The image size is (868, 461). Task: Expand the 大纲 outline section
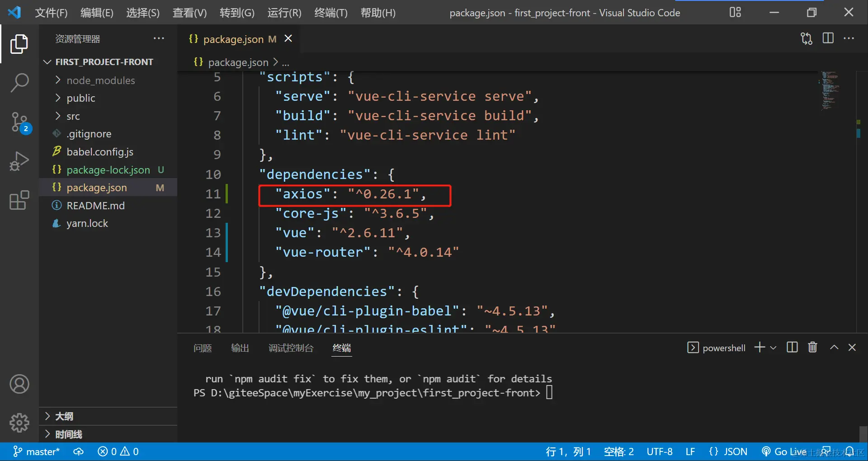click(108, 416)
